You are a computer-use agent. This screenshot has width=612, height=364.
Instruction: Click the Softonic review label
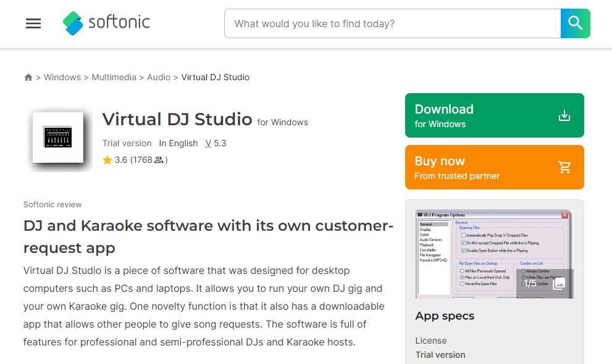pyautogui.click(x=52, y=205)
